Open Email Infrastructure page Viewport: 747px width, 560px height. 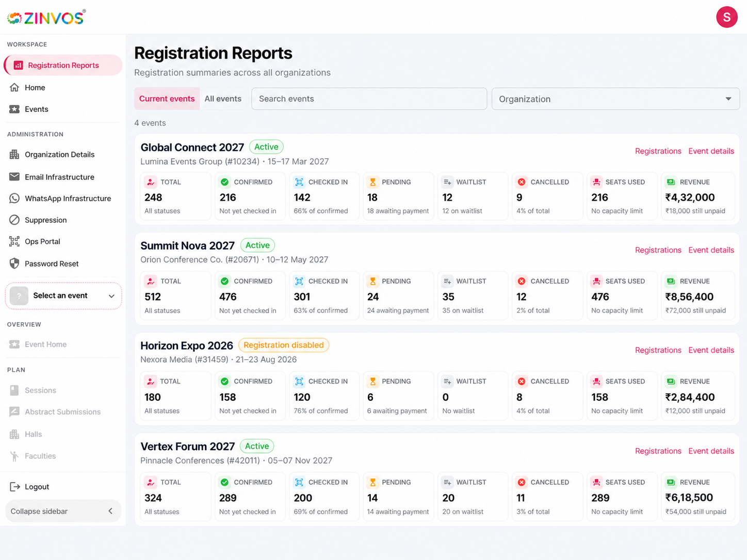click(x=63, y=177)
